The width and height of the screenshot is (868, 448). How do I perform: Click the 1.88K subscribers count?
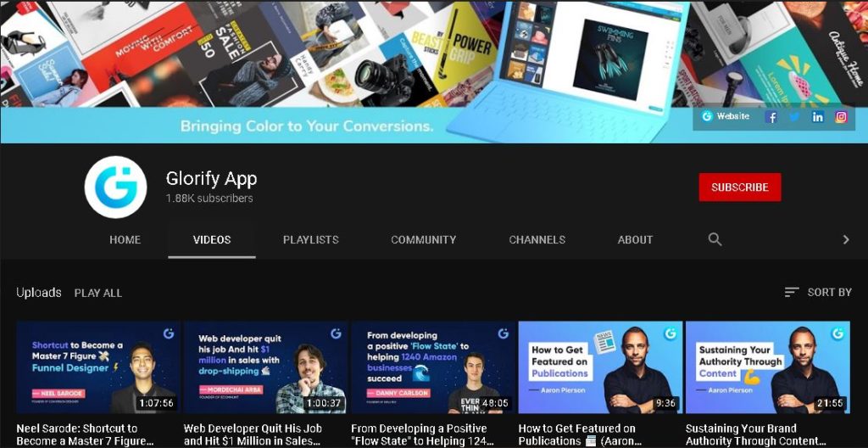(209, 199)
